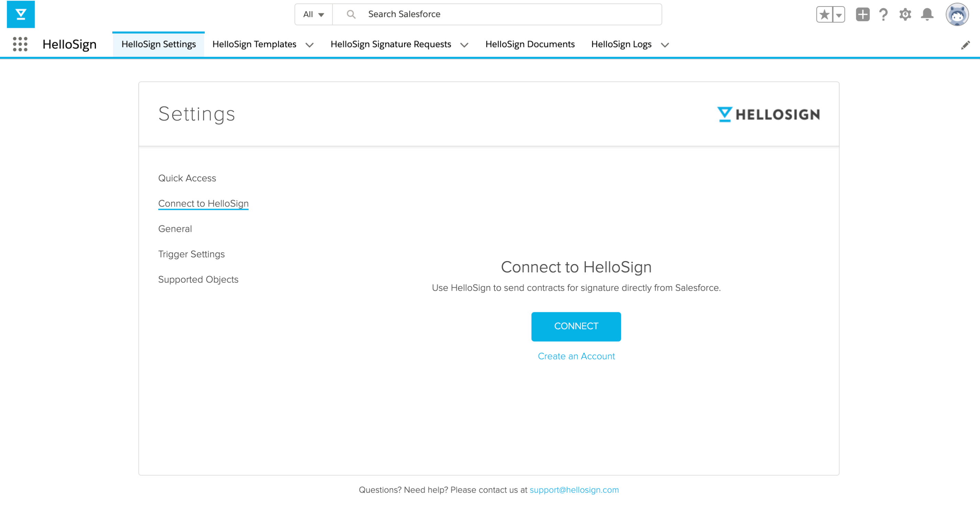The image size is (980, 505).
Task: Click the blue CONNECT button
Action: pos(576,327)
